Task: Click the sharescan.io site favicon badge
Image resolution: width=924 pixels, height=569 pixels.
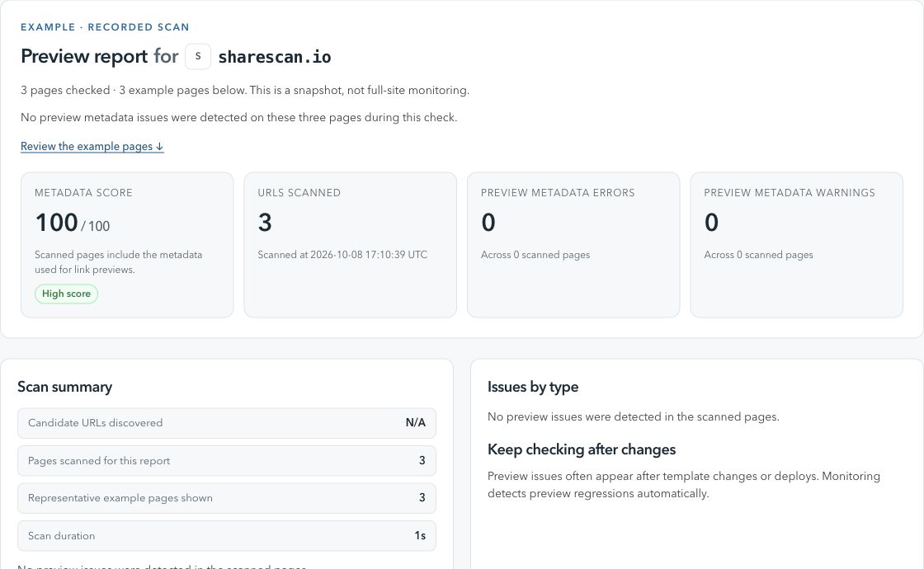Action: point(198,57)
